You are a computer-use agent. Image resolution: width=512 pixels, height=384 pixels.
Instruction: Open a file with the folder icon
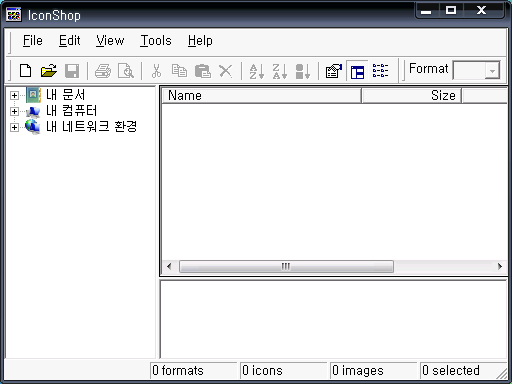click(49, 71)
